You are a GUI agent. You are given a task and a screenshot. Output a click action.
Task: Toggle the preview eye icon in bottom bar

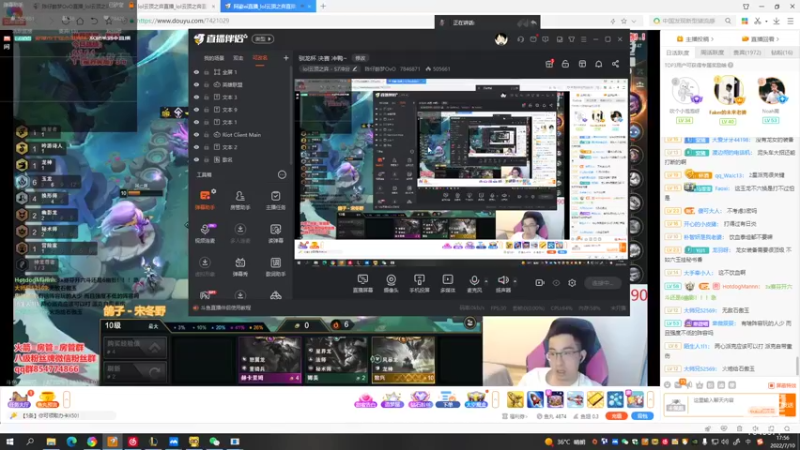pyautogui.click(x=556, y=283)
